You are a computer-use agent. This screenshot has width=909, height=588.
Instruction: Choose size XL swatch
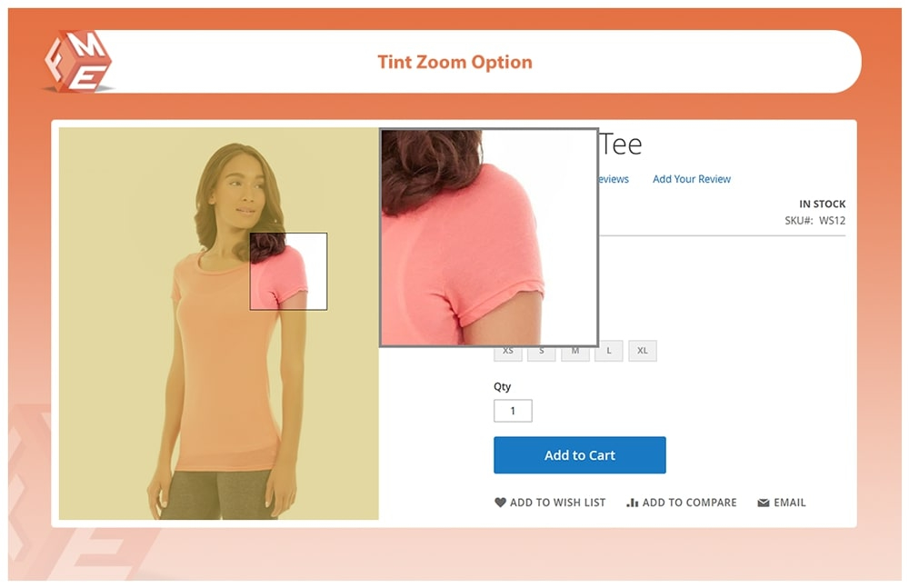(x=643, y=351)
